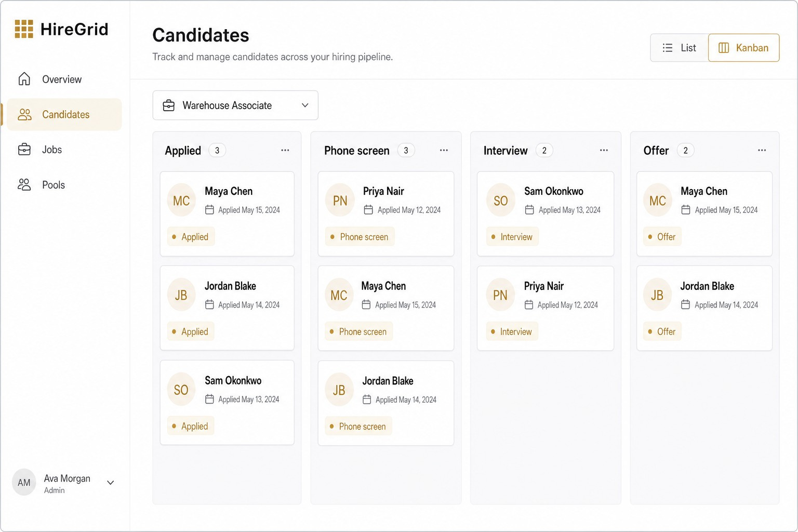
Task: Click the Offer status tag on Jordan Blake
Action: (x=662, y=331)
